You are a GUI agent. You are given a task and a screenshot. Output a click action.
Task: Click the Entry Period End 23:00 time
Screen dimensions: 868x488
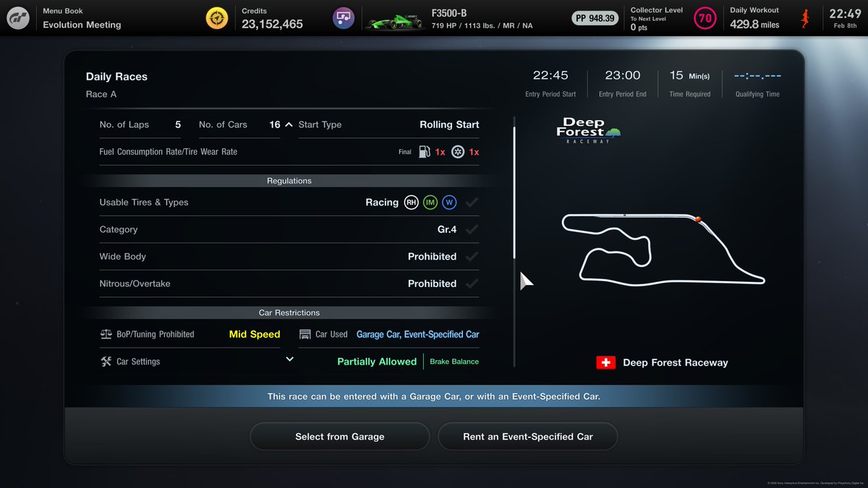pos(623,75)
